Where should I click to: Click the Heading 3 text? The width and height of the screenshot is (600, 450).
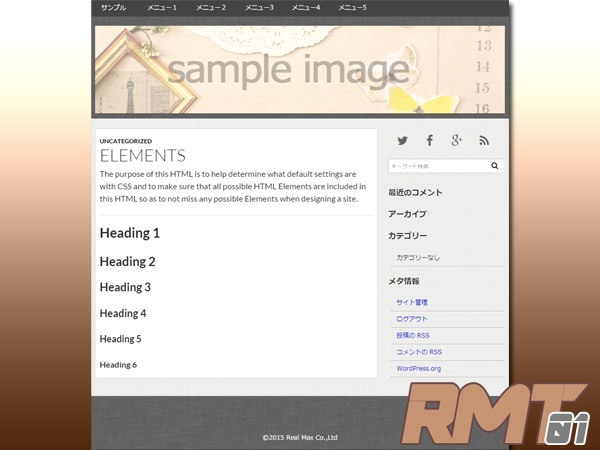(x=125, y=287)
